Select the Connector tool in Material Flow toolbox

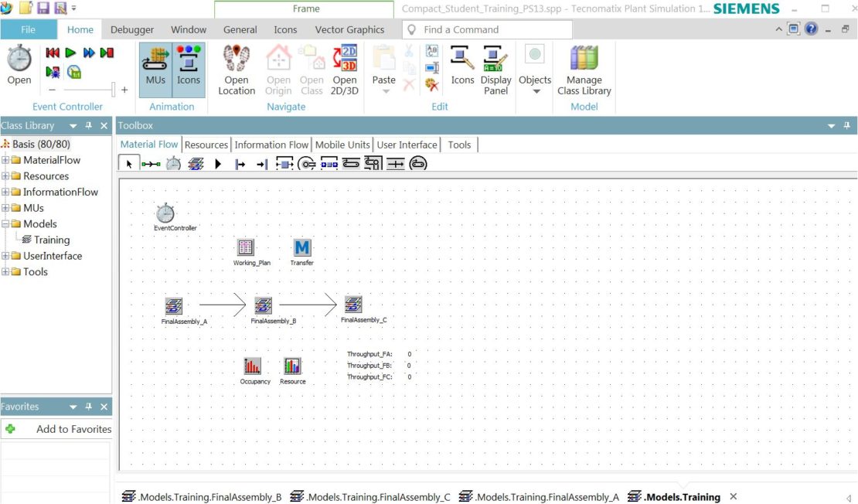[151, 163]
